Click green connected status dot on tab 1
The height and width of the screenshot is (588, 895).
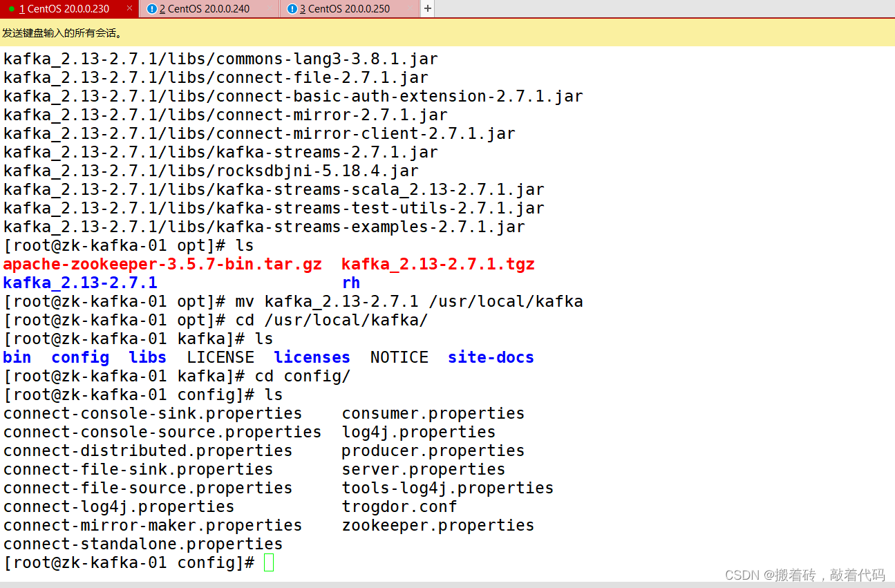click(x=12, y=9)
